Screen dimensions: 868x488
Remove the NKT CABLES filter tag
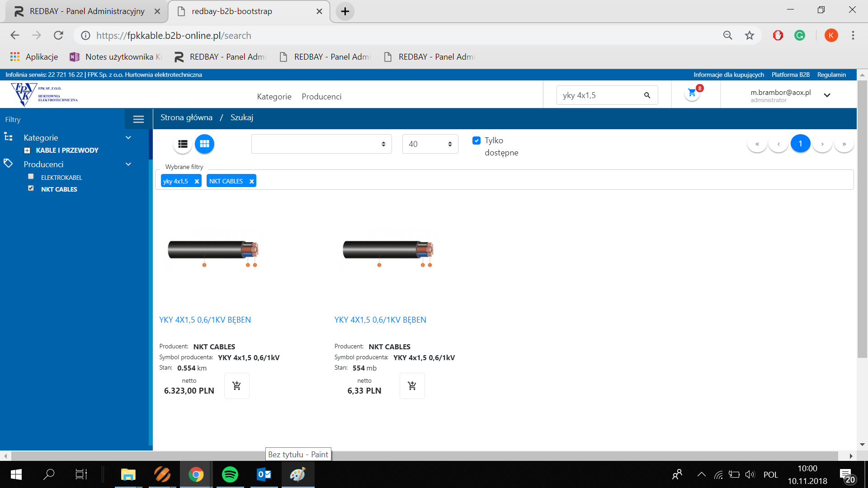[x=251, y=181]
